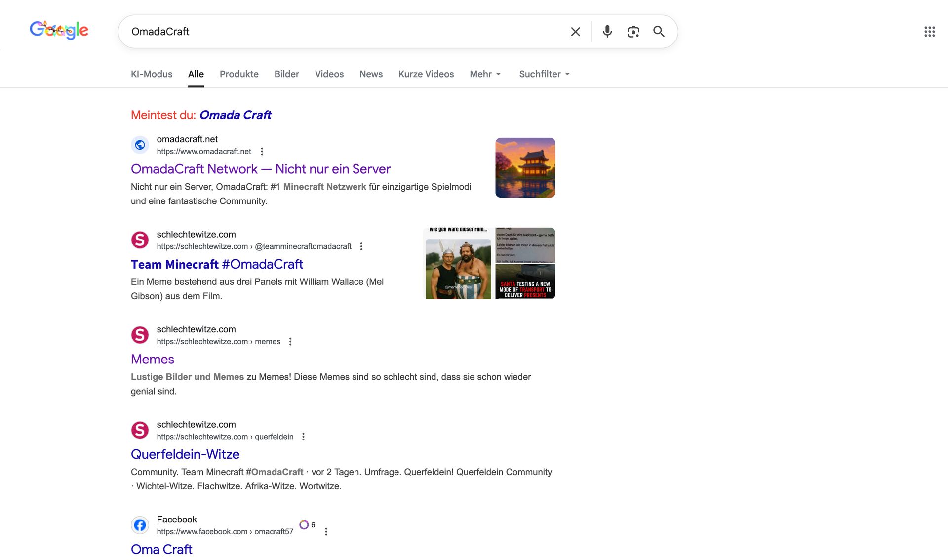948x560 pixels.
Task: Click the magnifying glass search button
Action: [x=659, y=32]
